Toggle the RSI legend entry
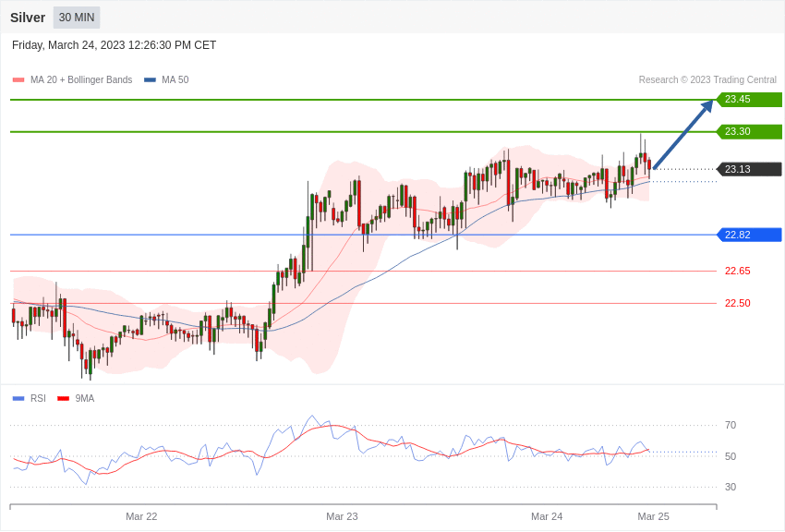The height and width of the screenshot is (532, 785). pyautogui.click(x=29, y=398)
